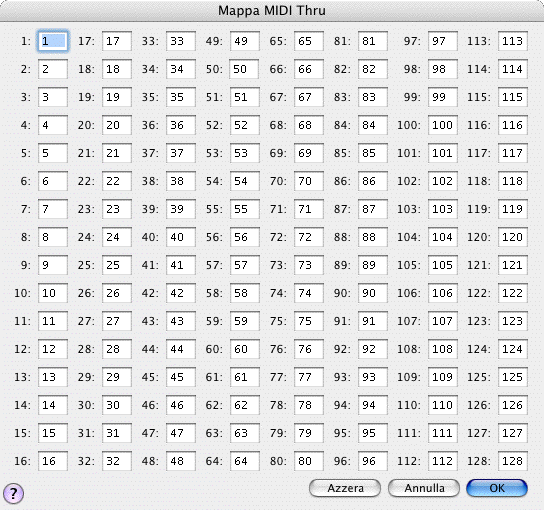Focus the field for entry 37

point(180,153)
